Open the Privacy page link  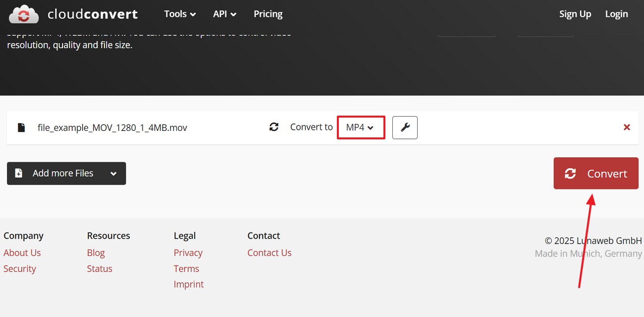click(x=188, y=253)
